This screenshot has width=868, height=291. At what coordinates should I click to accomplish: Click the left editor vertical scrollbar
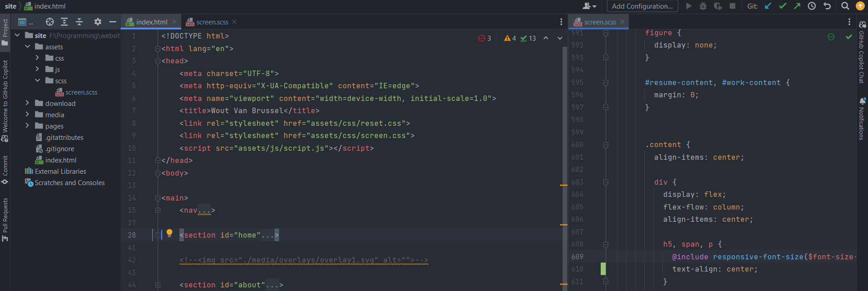[x=564, y=136]
